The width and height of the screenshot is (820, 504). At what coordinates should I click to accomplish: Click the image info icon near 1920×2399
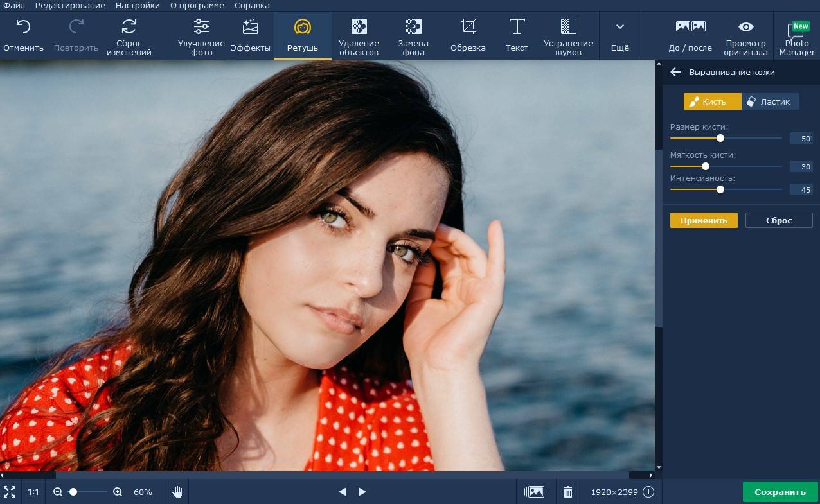tap(648, 492)
